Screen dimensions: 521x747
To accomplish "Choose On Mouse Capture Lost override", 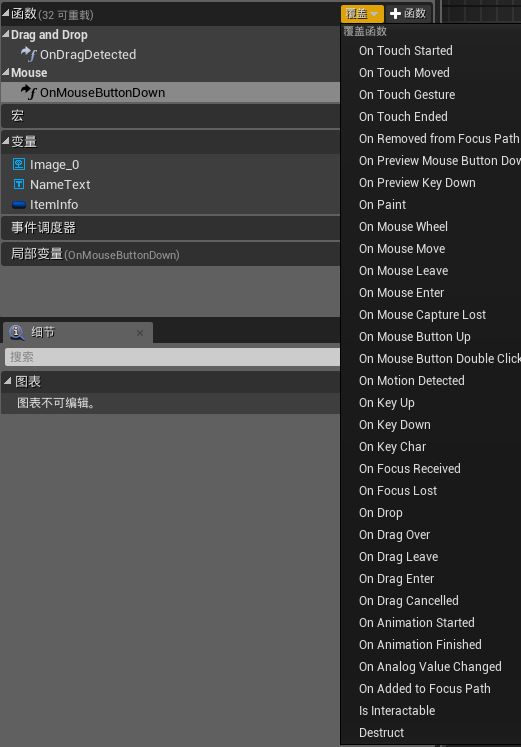I will click(x=422, y=314).
